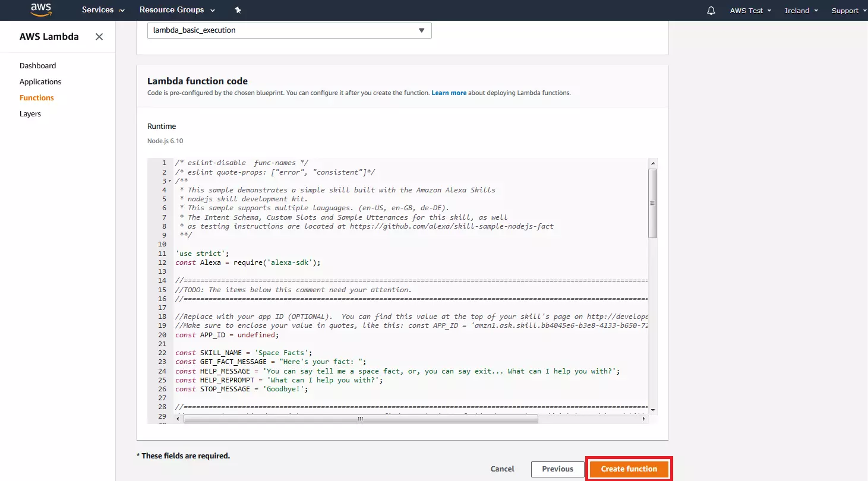
Task: Collapse the comment block fold arrow at line 3
Action: (x=170, y=181)
